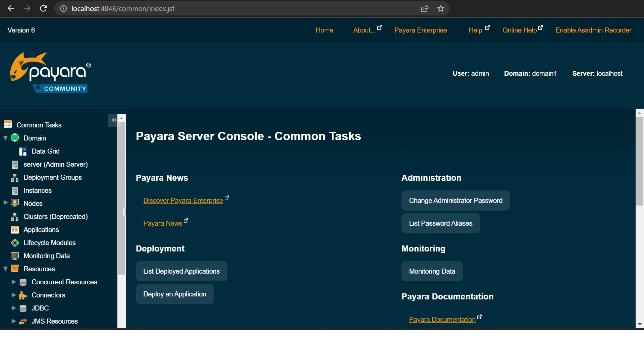The image size is (644, 338).
Task: Select Instances in the tree
Action: pos(38,190)
